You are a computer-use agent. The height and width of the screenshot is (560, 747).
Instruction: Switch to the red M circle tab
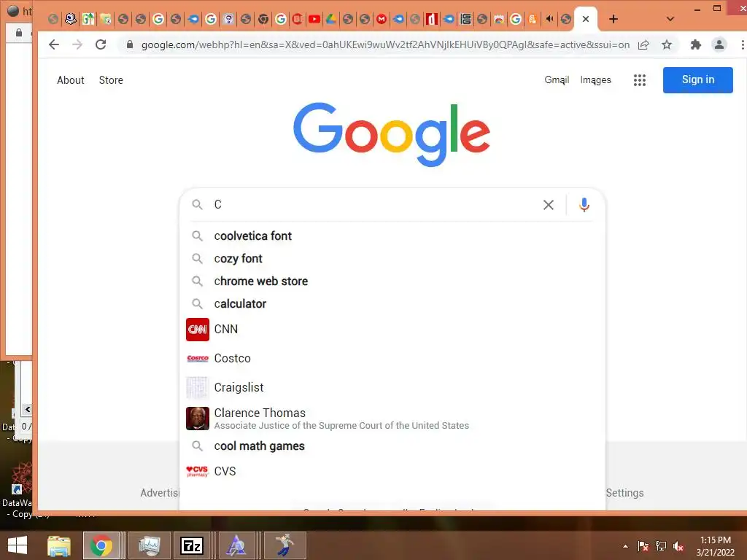pos(382,19)
